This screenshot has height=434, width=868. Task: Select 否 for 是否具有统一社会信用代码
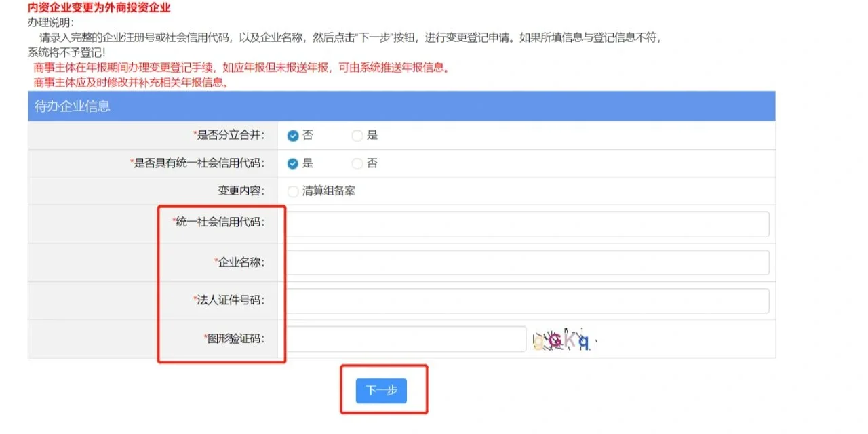(357, 163)
